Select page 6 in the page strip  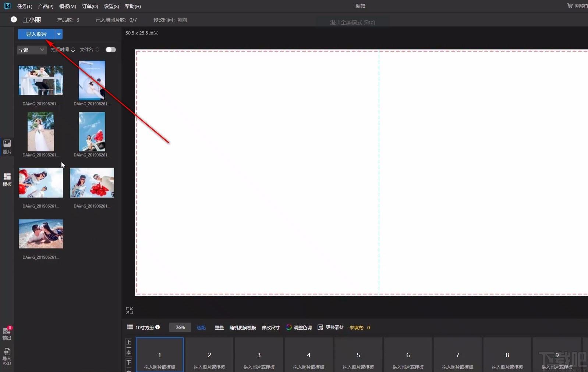[408, 355]
